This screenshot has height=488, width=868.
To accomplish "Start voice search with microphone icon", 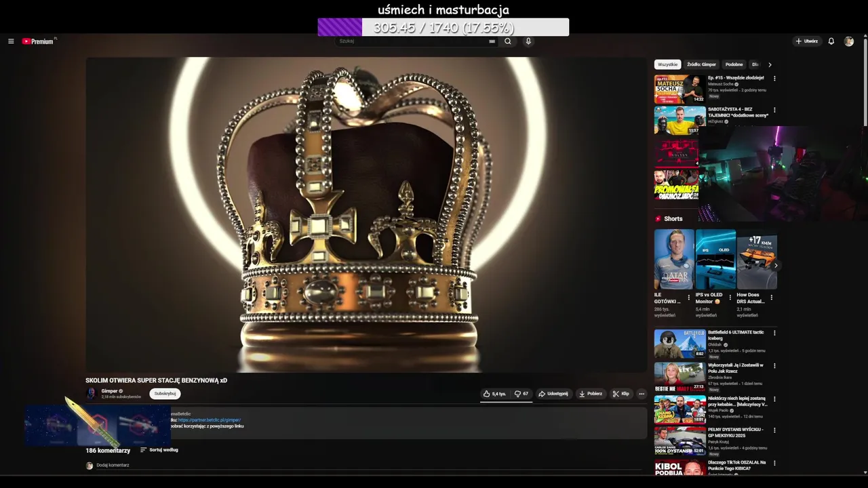I will [528, 41].
